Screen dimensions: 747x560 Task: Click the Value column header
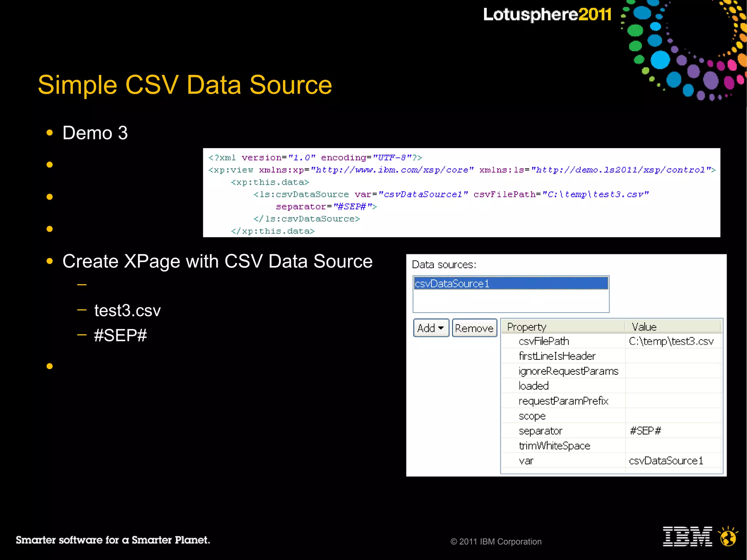tap(673, 327)
